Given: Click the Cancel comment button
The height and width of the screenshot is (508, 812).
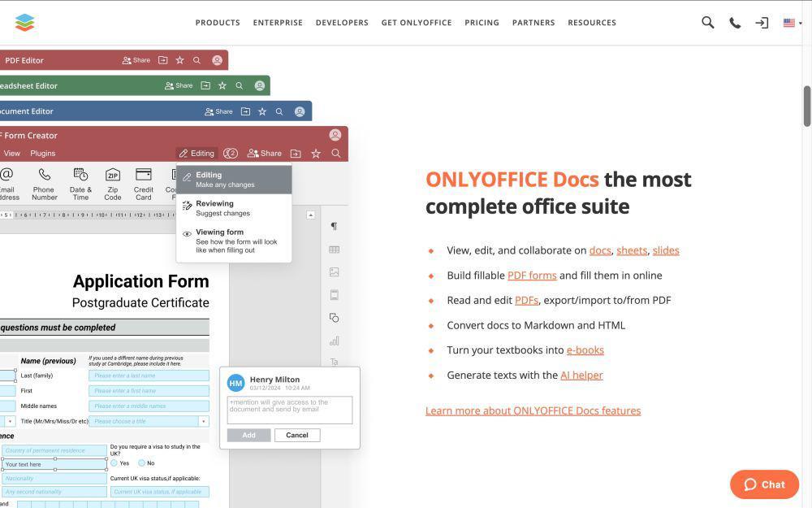Looking at the screenshot, I should coord(297,436).
